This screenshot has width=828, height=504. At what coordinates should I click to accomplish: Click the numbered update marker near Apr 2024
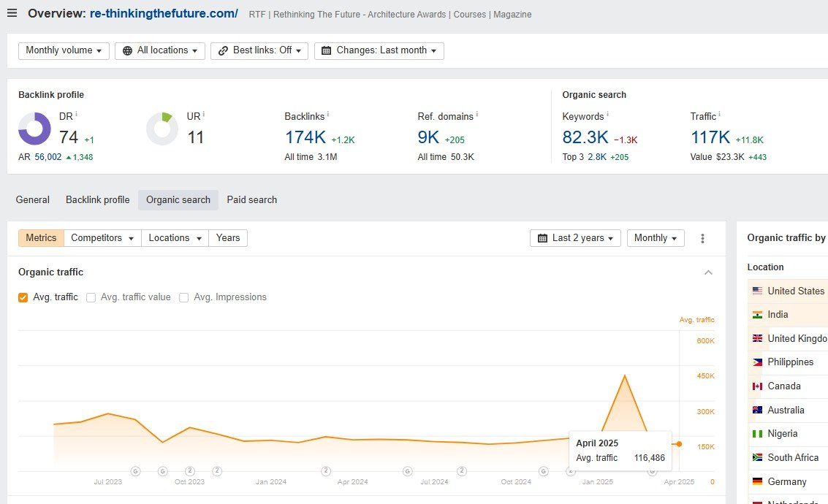326,471
